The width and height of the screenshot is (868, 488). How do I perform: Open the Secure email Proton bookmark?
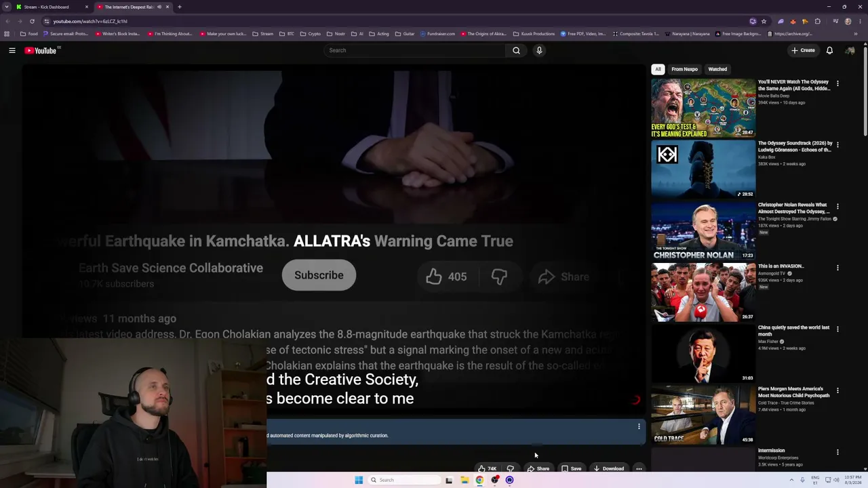coord(66,34)
